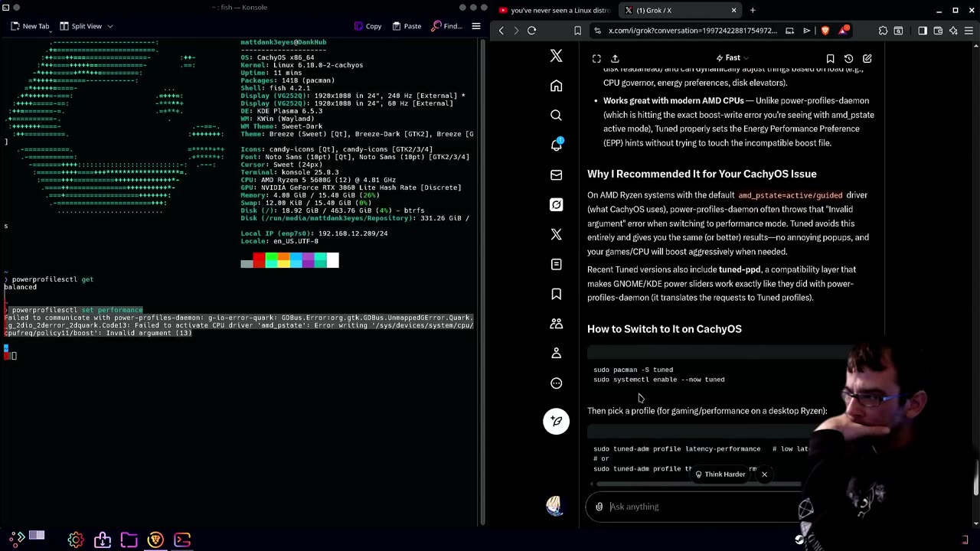This screenshot has height=551, width=980.
Task: Open the file manager from taskbar
Action: 129,540
